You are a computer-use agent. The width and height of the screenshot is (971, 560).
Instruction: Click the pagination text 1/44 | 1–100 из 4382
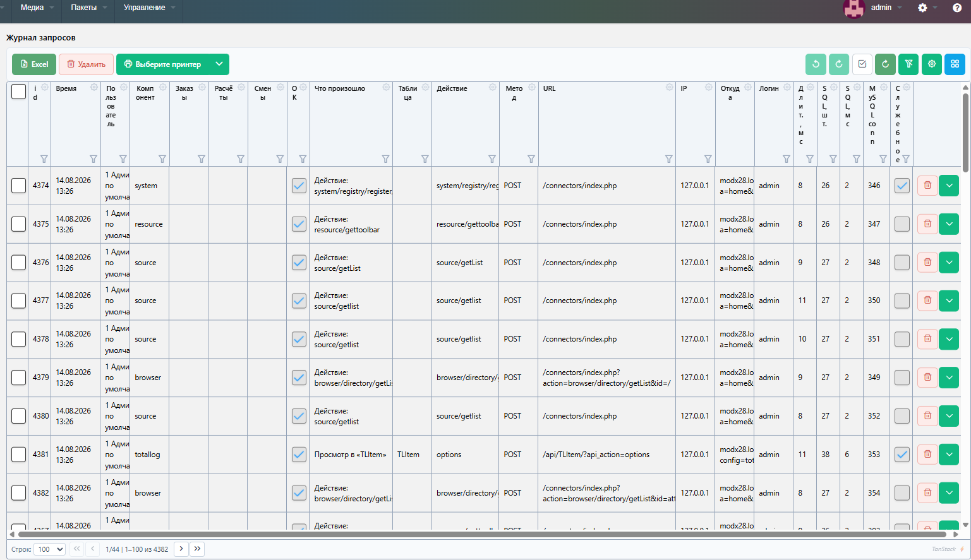coord(136,549)
